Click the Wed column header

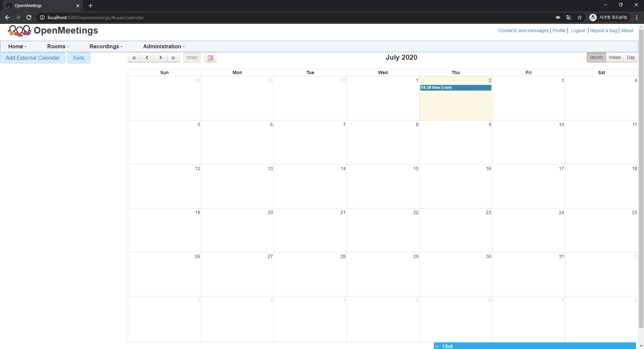coord(383,72)
